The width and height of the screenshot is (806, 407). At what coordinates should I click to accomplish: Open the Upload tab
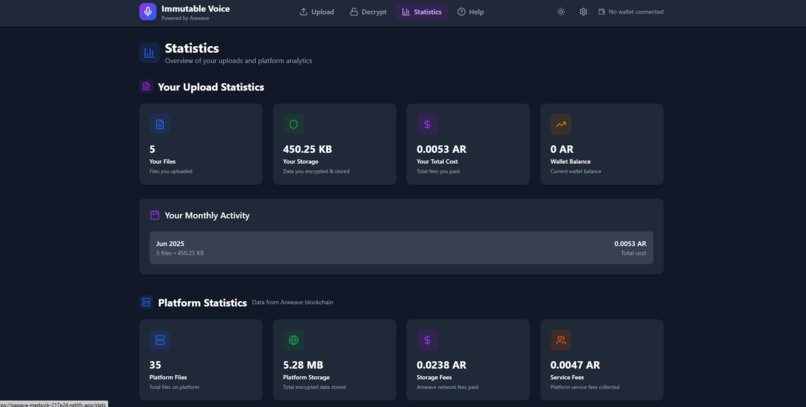click(317, 12)
